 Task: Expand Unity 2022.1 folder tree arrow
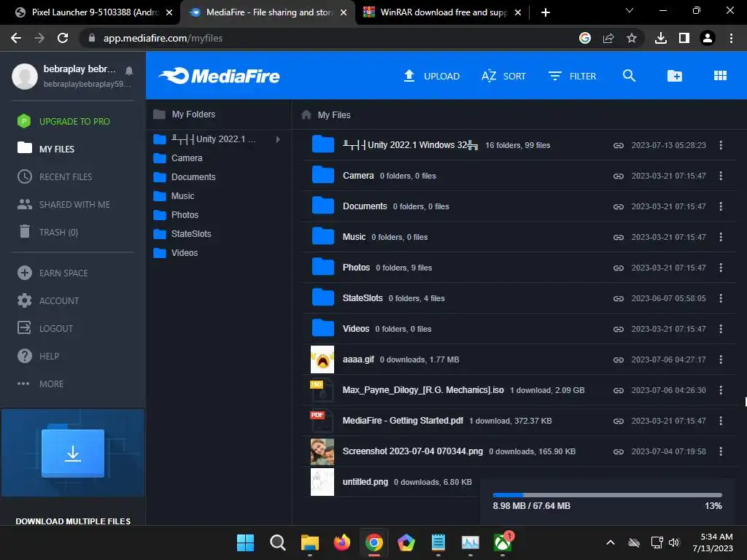coord(278,139)
